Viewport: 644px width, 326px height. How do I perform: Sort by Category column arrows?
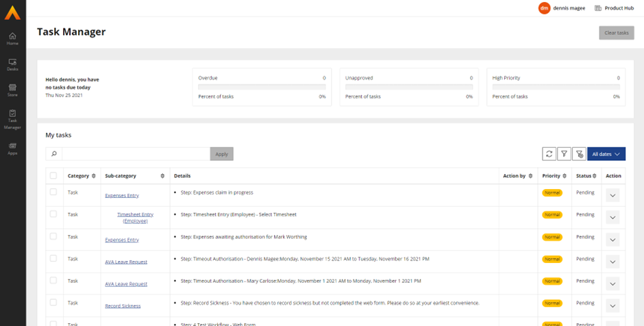(94, 176)
